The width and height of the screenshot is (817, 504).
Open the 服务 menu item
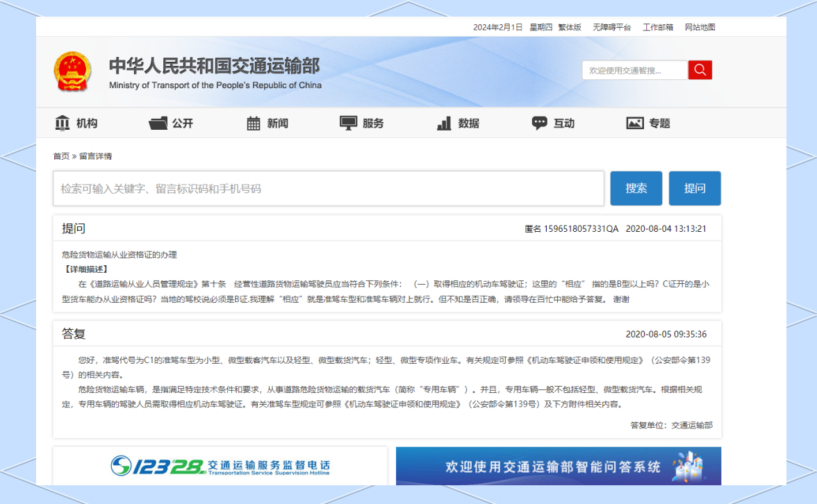tap(373, 124)
